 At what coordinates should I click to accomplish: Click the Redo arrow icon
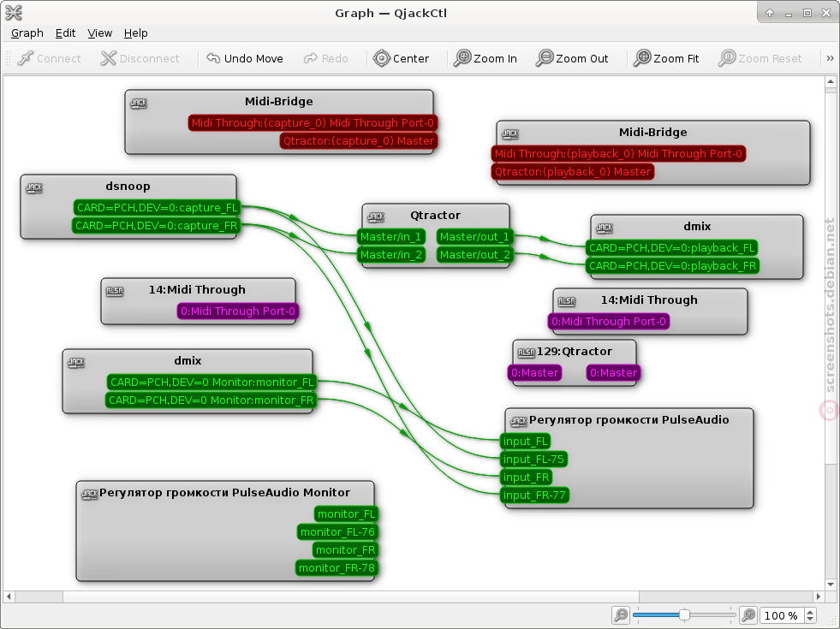click(x=311, y=58)
